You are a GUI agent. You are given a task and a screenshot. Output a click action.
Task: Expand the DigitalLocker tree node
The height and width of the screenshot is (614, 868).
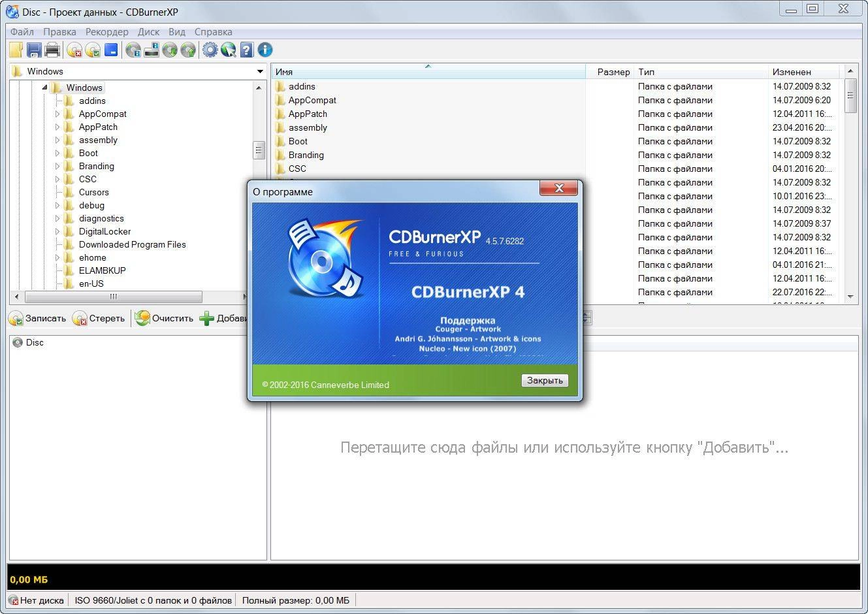click(57, 231)
